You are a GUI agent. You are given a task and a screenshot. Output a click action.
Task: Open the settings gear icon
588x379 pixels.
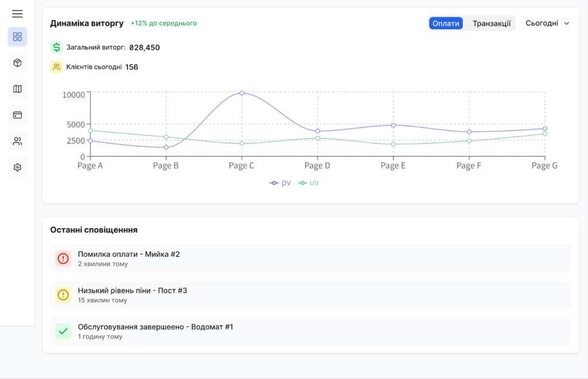pyautogui.click(x=17, y=168)
